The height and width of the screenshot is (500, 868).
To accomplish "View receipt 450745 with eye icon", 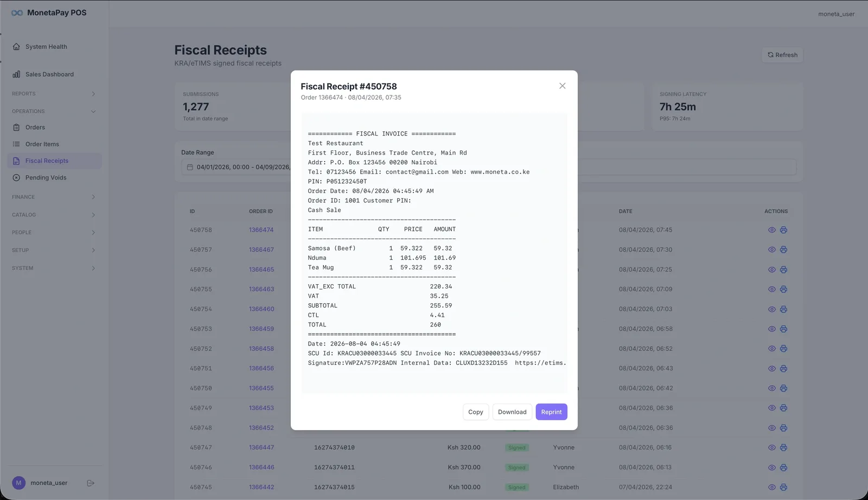I will (x=772, y=487).
